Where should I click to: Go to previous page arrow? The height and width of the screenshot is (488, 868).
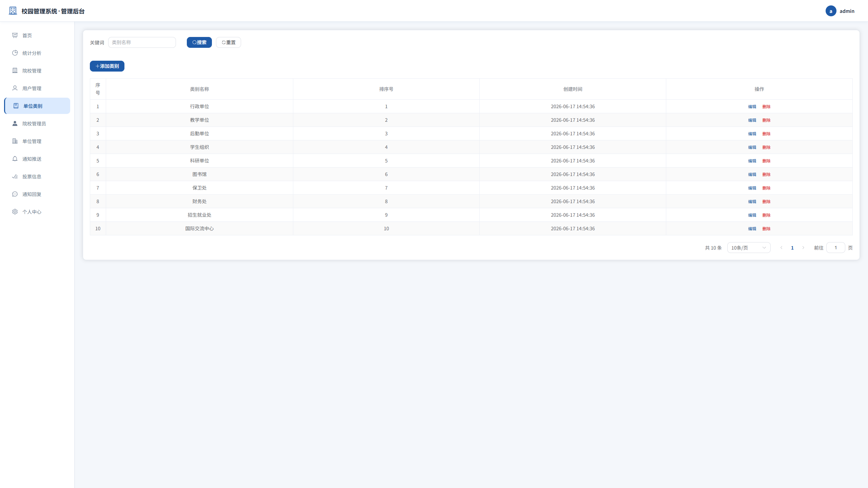pyautogui.click(x=782, y=248)
